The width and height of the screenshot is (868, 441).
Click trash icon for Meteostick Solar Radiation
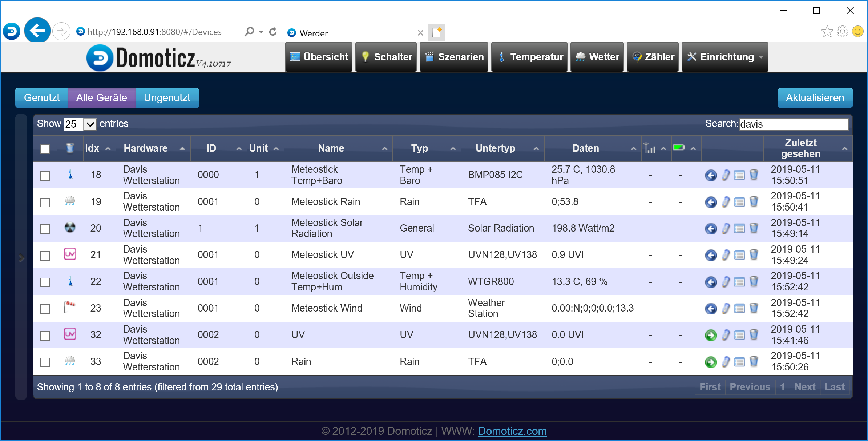(x=754, y=228)
